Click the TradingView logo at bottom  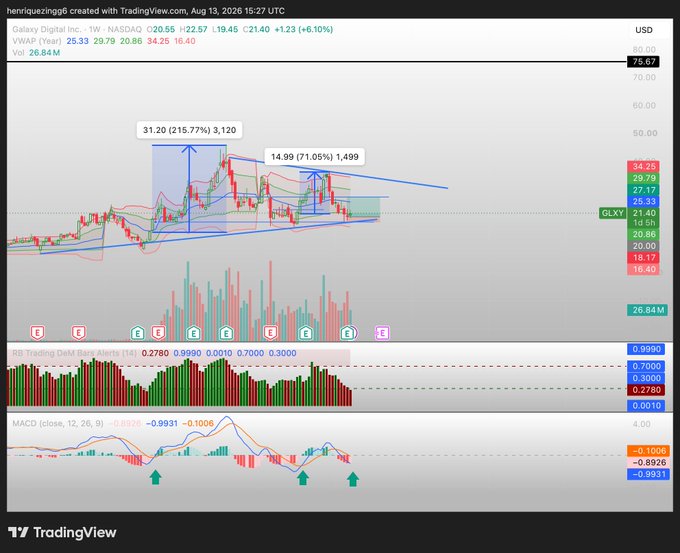tap(62, 532)
